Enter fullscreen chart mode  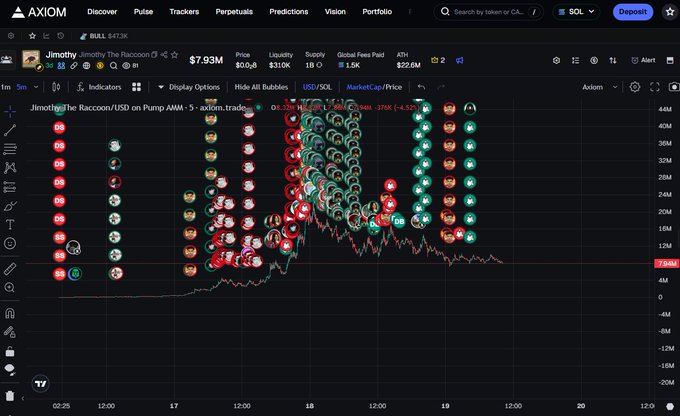[x=654, y=87]
